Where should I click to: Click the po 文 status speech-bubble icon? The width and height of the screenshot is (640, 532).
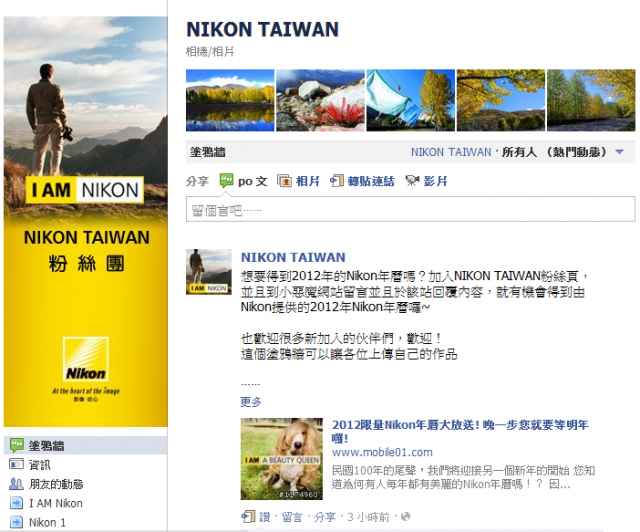click(226, 180)
